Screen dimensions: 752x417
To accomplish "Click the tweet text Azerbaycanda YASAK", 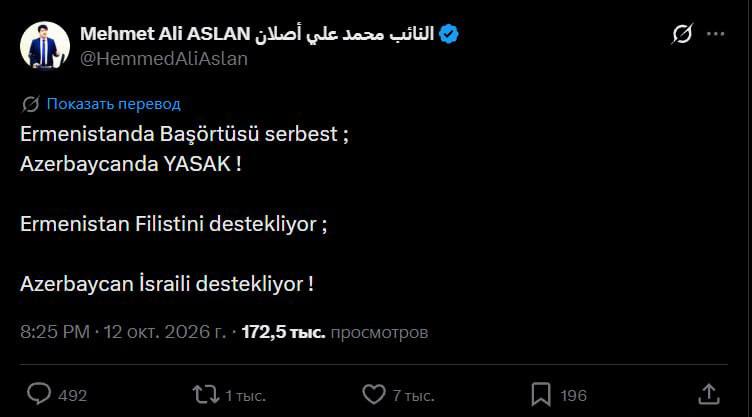I will coord(130,164).
